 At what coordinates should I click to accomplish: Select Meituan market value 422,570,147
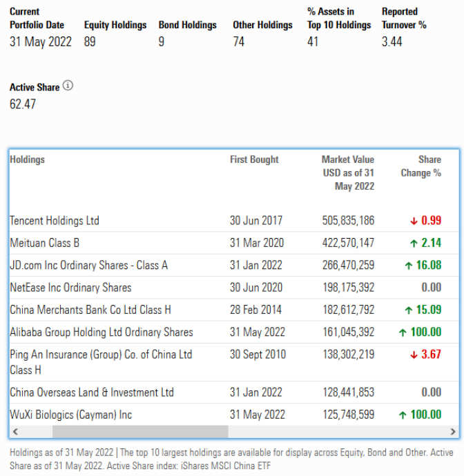pos(348,243)
